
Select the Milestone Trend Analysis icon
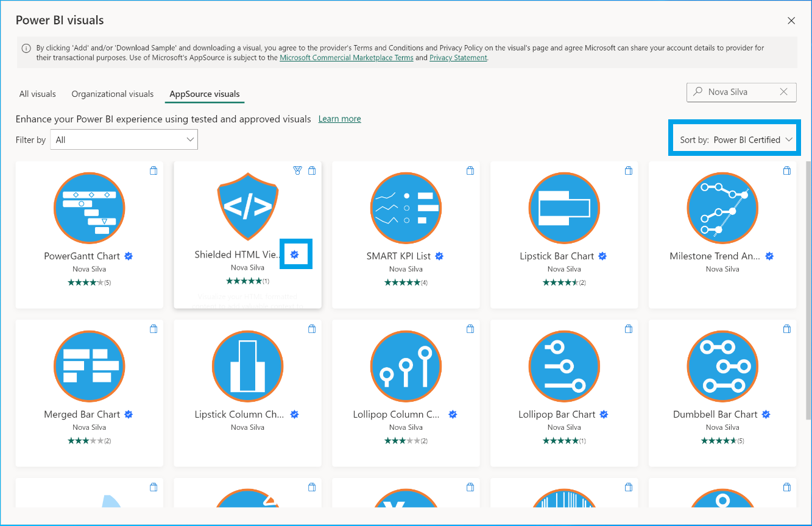click(x=722, y=208)
